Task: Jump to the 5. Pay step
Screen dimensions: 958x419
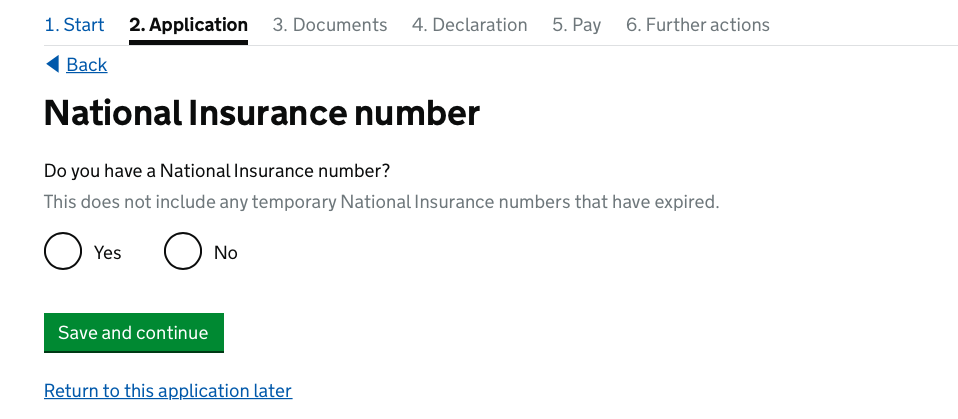Action: pos(577,25)
